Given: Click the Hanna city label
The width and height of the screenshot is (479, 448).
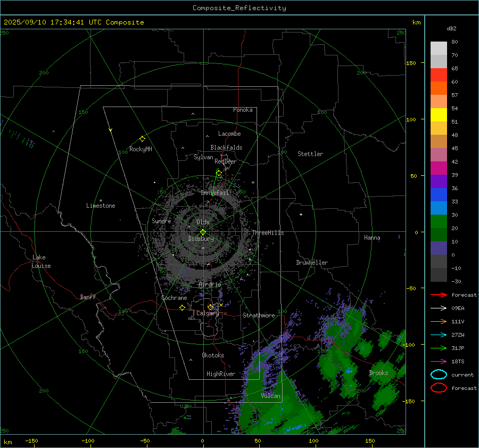Looking at the screenshot, I should (372, 238).
